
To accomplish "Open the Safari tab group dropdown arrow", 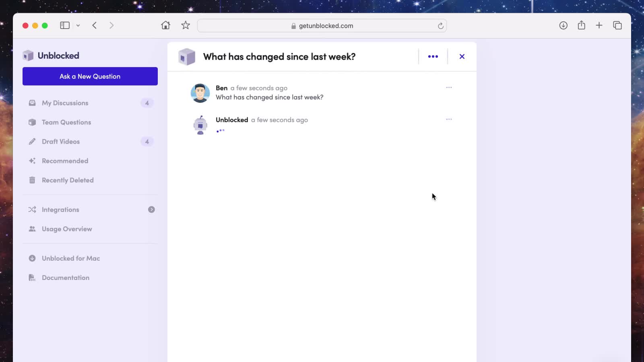I will click(78, 25).
